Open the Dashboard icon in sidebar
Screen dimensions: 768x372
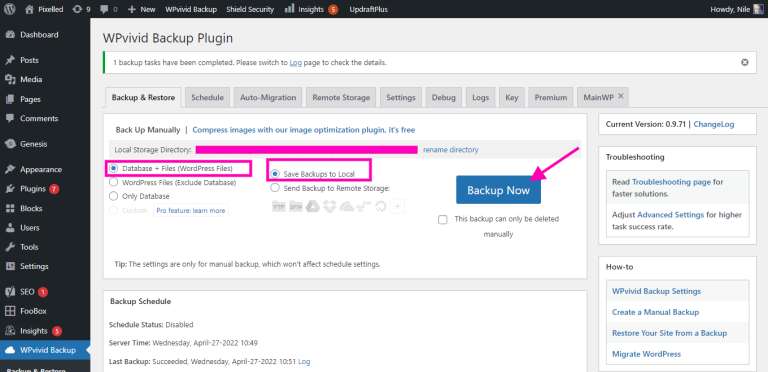[x=10, y=35]
